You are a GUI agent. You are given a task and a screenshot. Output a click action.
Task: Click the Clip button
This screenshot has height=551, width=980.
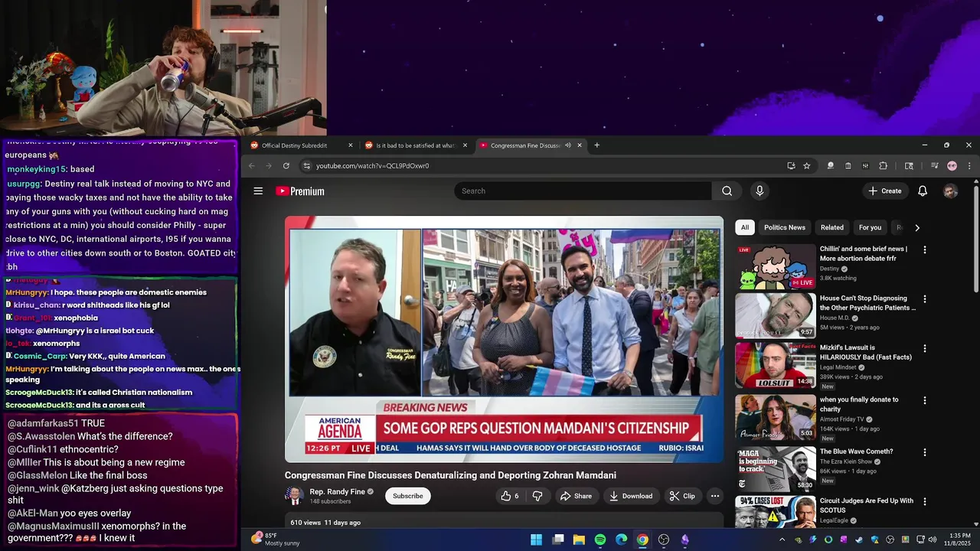pos(682,496)
